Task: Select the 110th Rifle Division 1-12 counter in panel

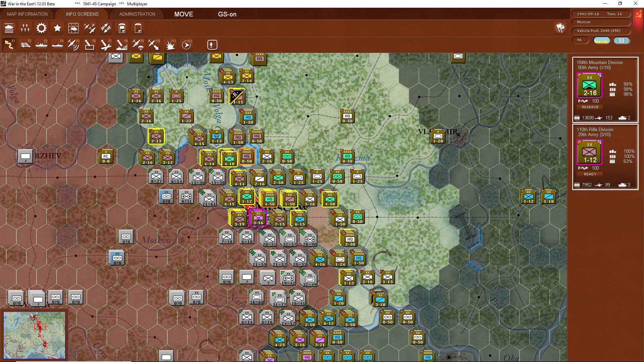Action: pyautogui.click(x=589, y=152)
